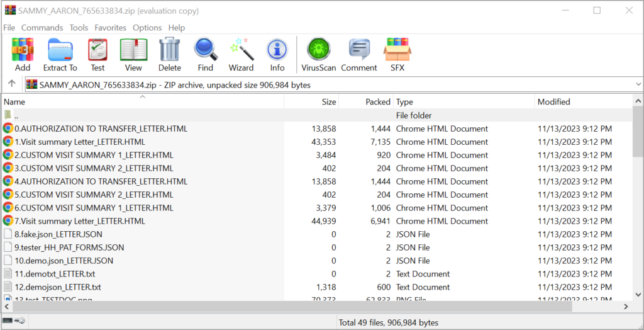The image size is (644, 330).
Task: Expand the archive path dropdown
Action: click(637, 84)
